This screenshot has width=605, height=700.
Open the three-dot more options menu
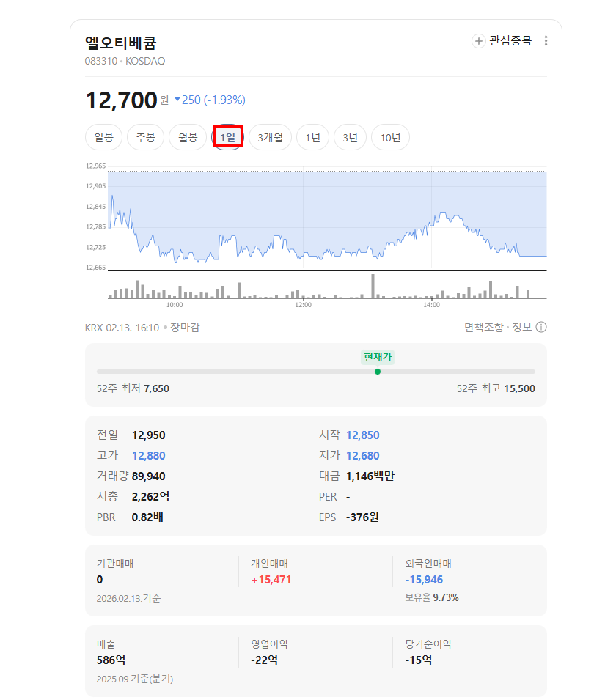546,41
